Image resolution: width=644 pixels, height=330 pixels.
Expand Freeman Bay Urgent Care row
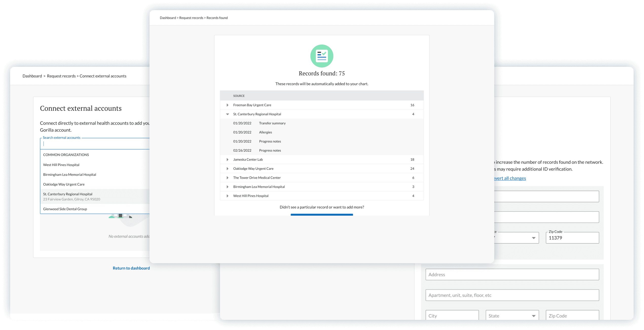point(227,105)
